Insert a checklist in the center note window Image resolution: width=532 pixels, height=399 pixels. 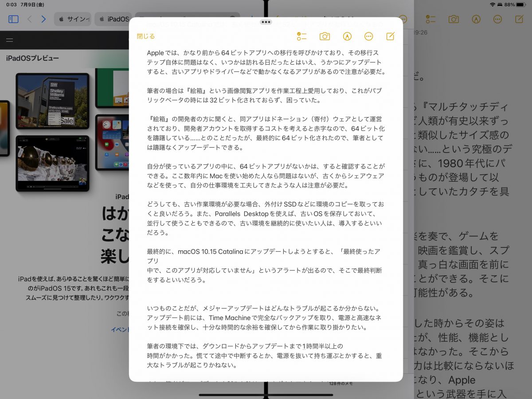[302, 36]
